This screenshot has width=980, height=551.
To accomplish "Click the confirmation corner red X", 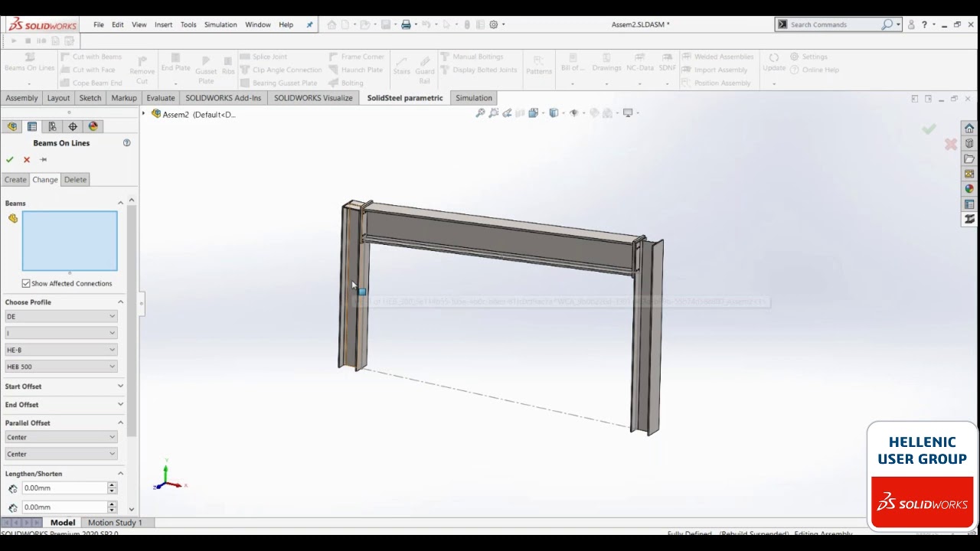I will 951,144.
